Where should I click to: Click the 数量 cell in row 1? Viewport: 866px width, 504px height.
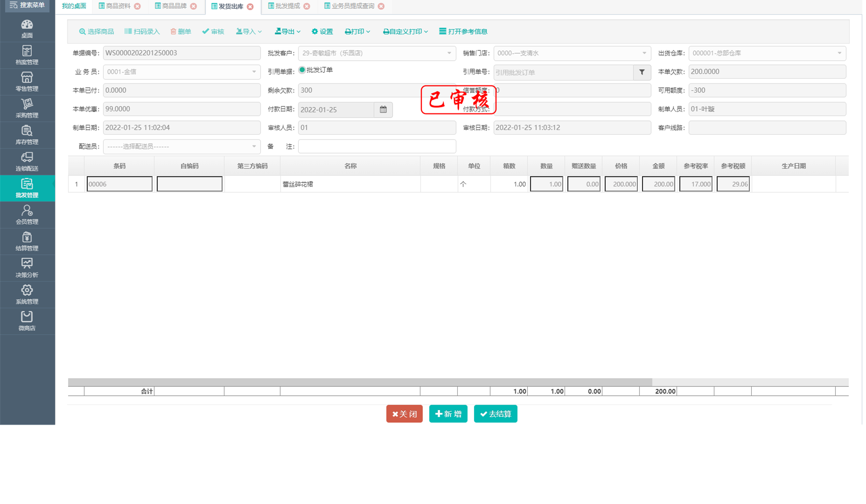point(546,184)
